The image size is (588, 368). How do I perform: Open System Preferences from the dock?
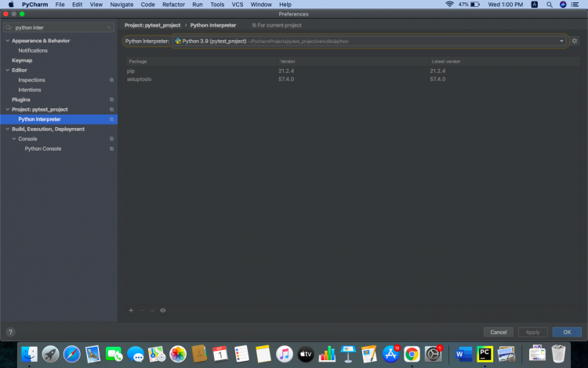point(433,354)
